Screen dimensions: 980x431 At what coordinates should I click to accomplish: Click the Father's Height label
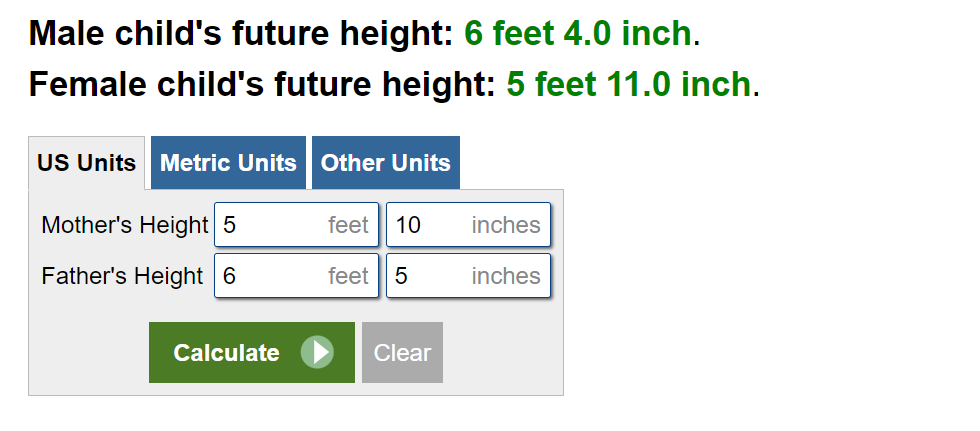tap(122, 275)
